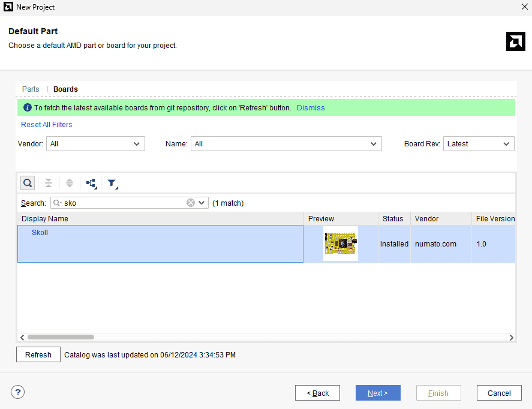Screen dimensions: 532x409
Task: Expand the search history dropdown arrow
Action: (x=202, y=203)
